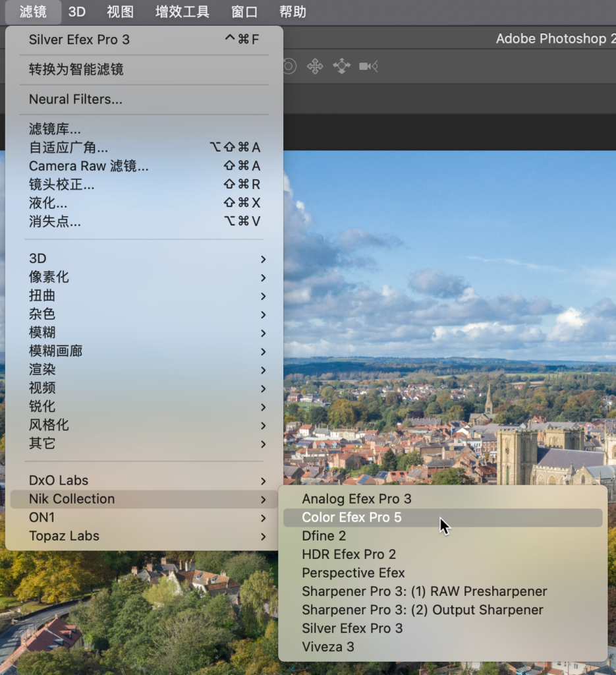The height and width of the screenshot is (675, 616).
Task: Choose 转换为智能滤镜
Action: 144,69
